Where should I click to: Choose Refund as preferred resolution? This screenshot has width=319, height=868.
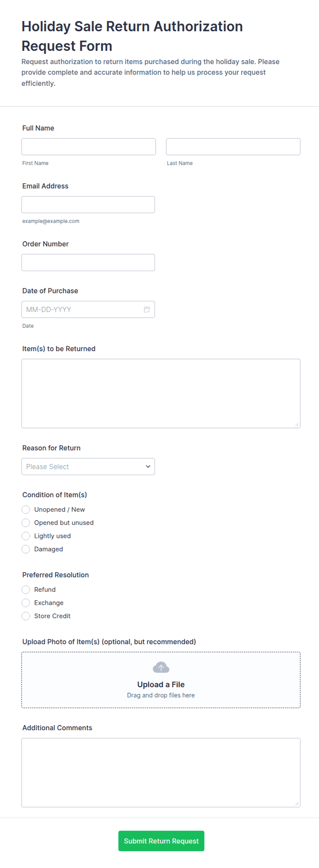click(x=26, y=589)
